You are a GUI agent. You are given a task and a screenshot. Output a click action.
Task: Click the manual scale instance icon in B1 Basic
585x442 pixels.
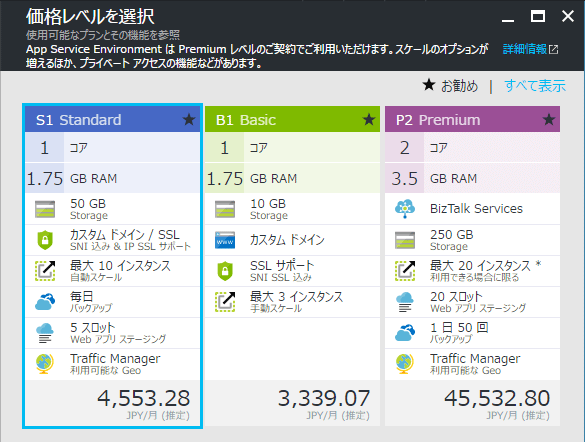click(x=225, y=302)
